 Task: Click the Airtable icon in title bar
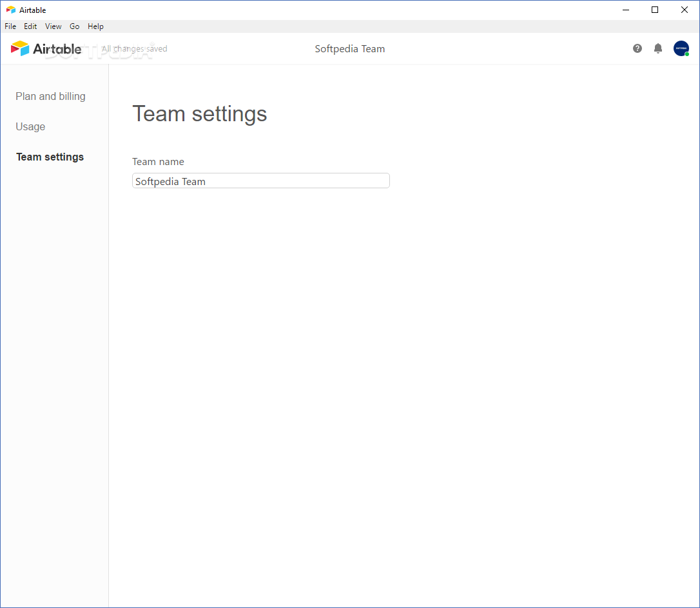[x=11, y=10]
